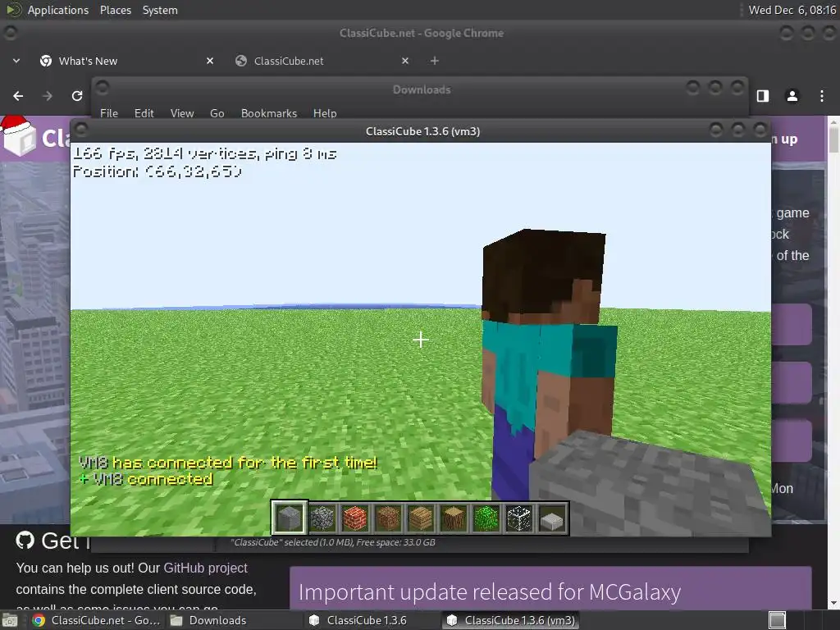840x630 pixels.
Task: Open the Go menu in Downloads window
Action: 217,113
